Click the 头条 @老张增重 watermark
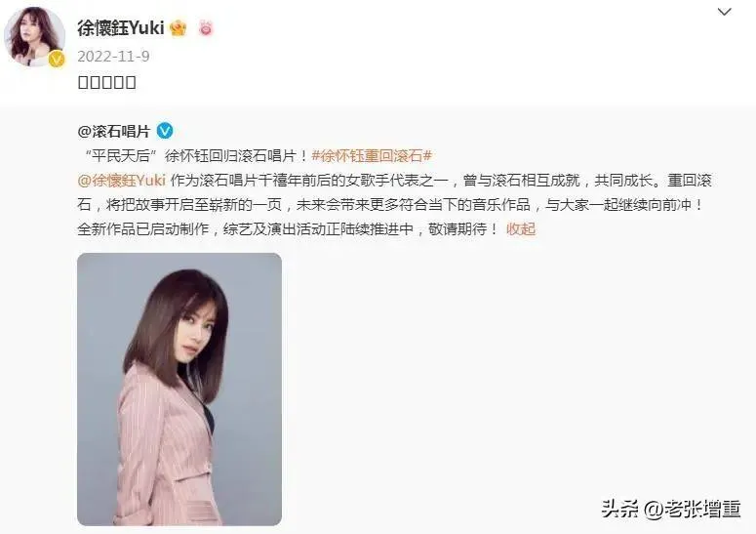756x534 pixels. 671,509
